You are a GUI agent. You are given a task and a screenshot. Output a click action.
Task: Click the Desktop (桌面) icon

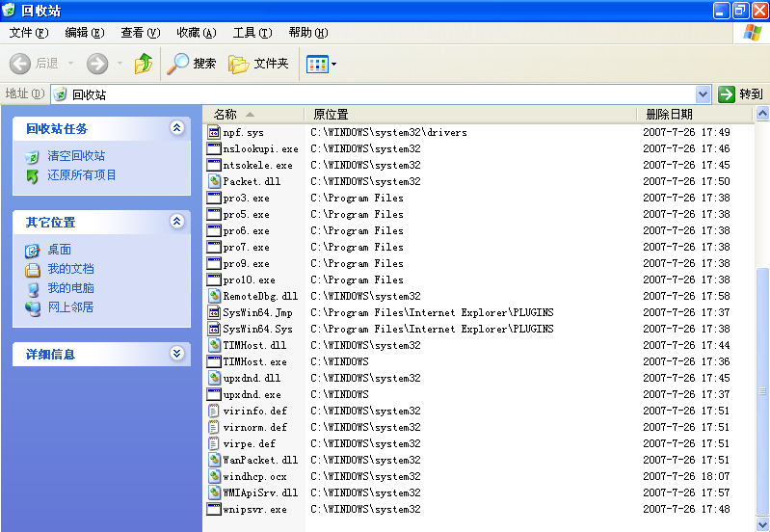(x=32, y=251)
